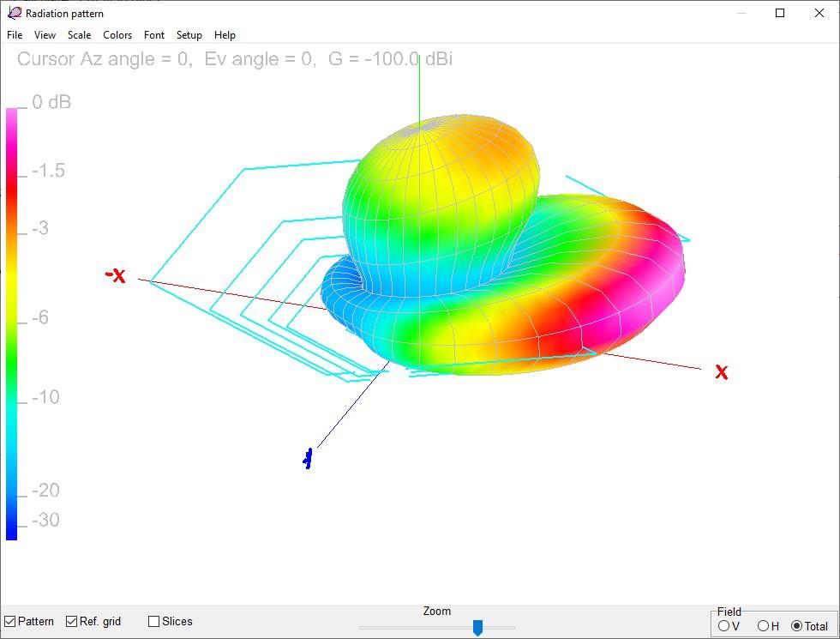This screenshot has height=639, width=840.
Task: Click the -30 scale label
Action: point(45,520)
